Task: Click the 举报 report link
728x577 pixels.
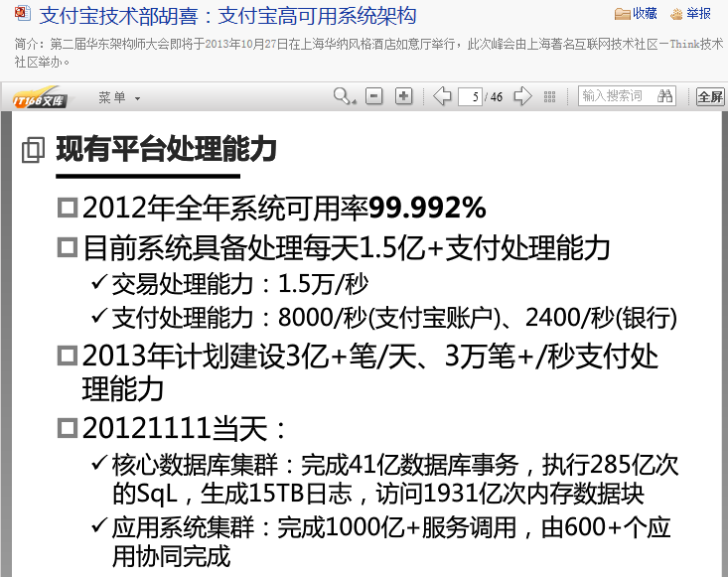Action: point(698,14)
